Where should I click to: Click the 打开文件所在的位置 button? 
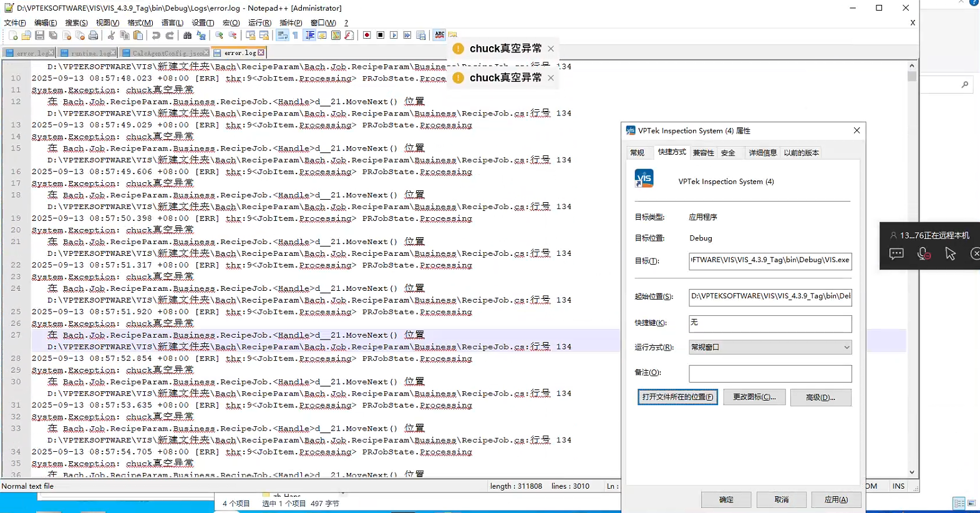[677, 398]
